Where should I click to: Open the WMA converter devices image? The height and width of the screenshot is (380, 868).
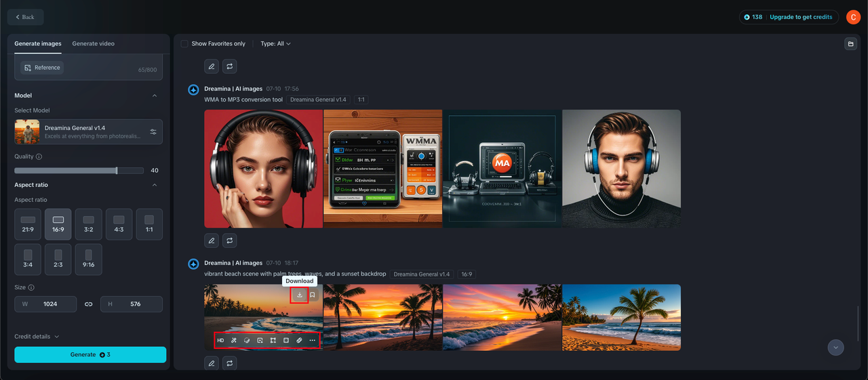coord(383,169)
